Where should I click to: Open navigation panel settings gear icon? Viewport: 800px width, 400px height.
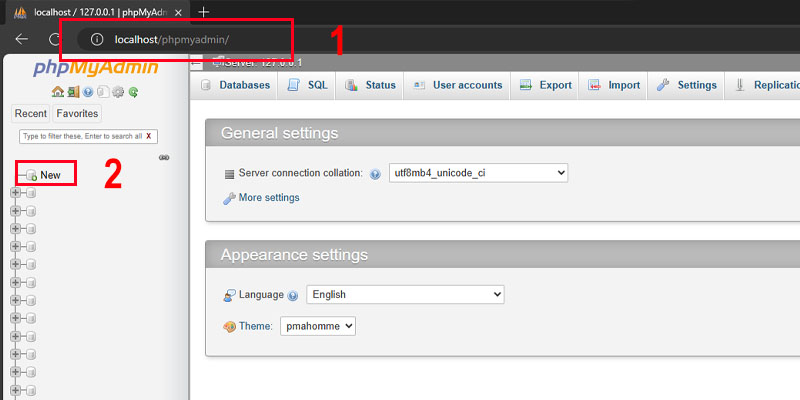pos(118,92)
